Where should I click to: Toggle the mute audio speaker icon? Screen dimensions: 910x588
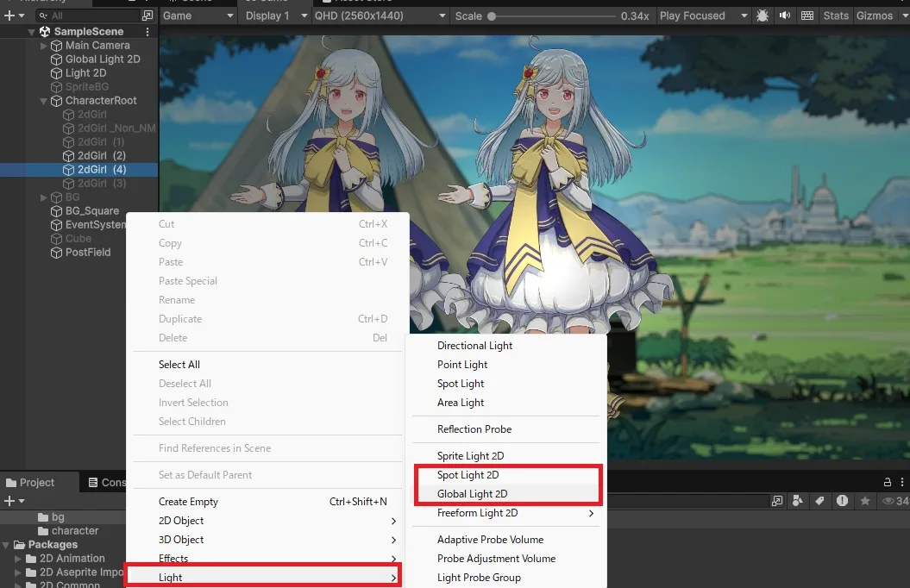click(x=785, y=16)
